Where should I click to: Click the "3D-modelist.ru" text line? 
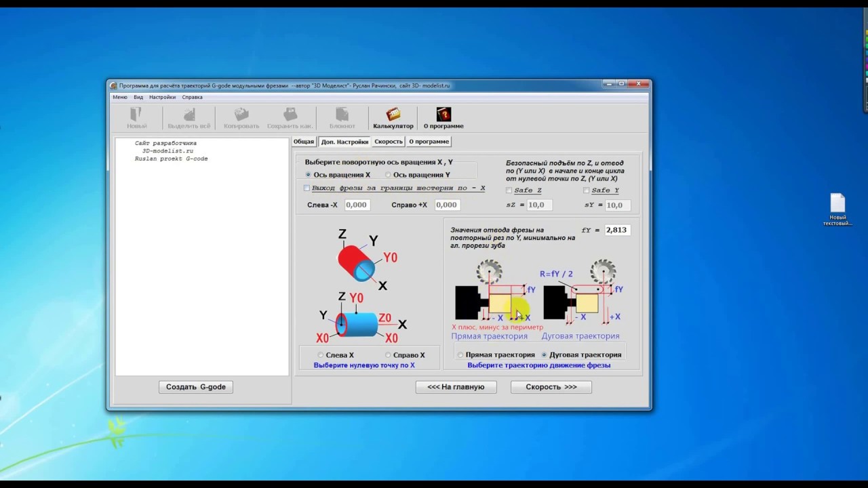point(167,151)
